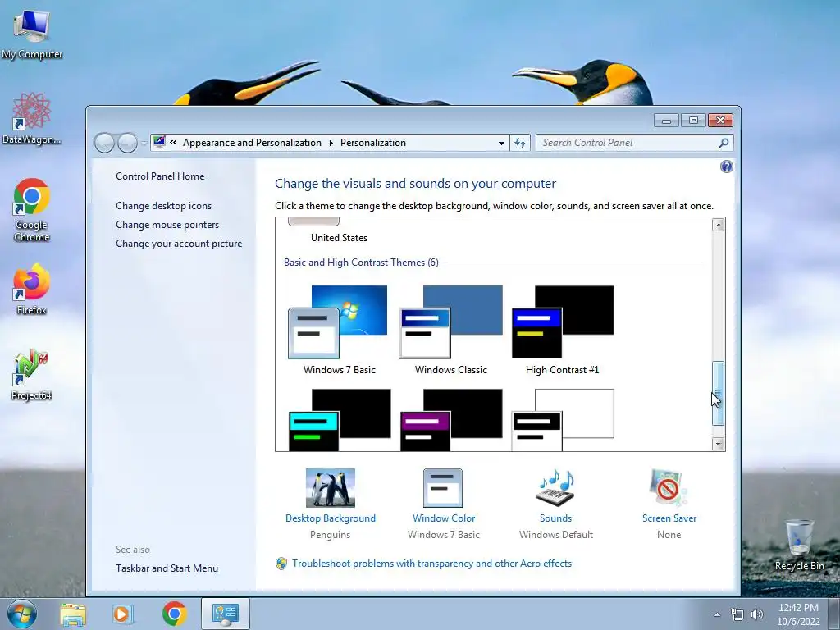Select the Windows Classic theme

[450, 330]
